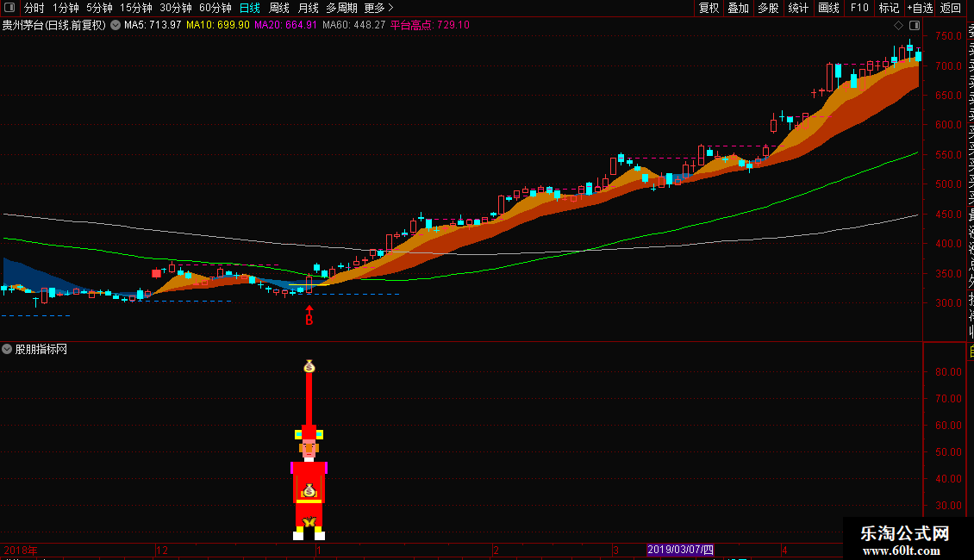Open 多股 multi-stock view
Screen dimensions: 974x560
[768, 8]
